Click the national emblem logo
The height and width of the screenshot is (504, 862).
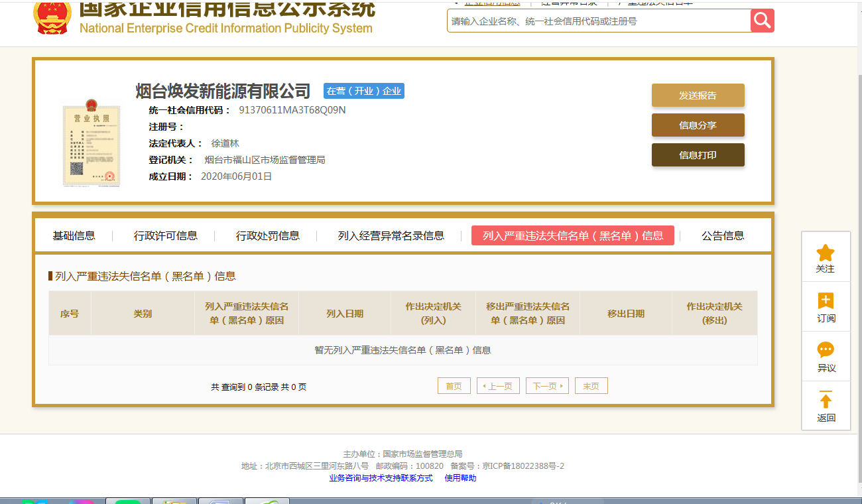point(52,17)
